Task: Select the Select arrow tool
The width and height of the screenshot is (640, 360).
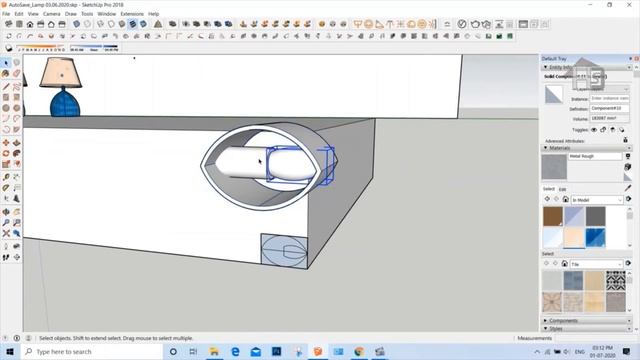Action: [x=6, y=63]
